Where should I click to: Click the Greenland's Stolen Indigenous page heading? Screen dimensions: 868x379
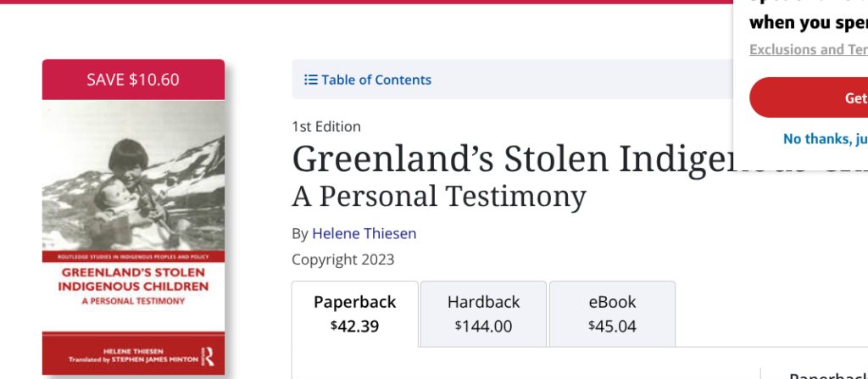[509, 160]
